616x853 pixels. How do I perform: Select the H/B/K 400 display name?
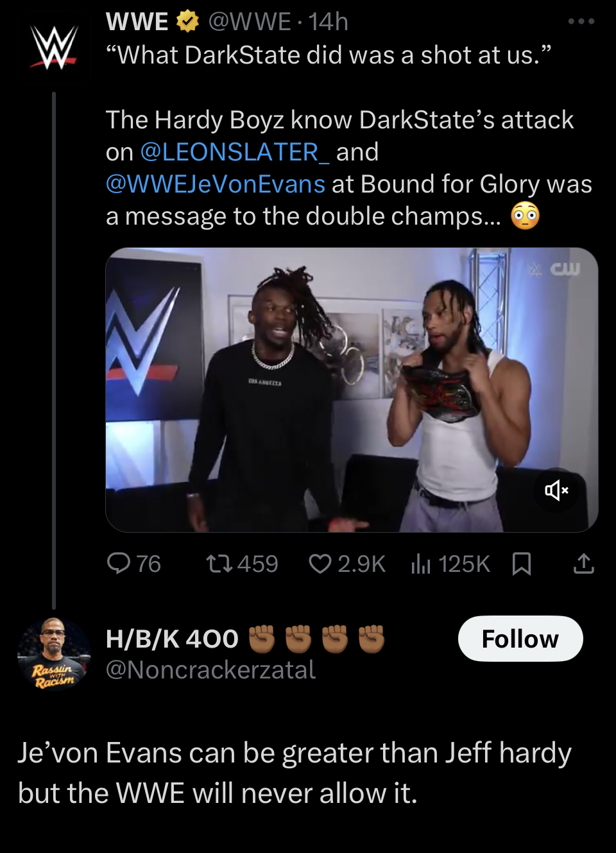click(172, 639)
